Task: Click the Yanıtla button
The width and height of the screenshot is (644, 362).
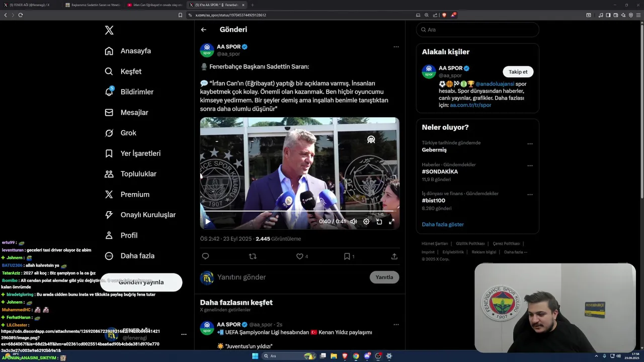Action: click(384, 277)
